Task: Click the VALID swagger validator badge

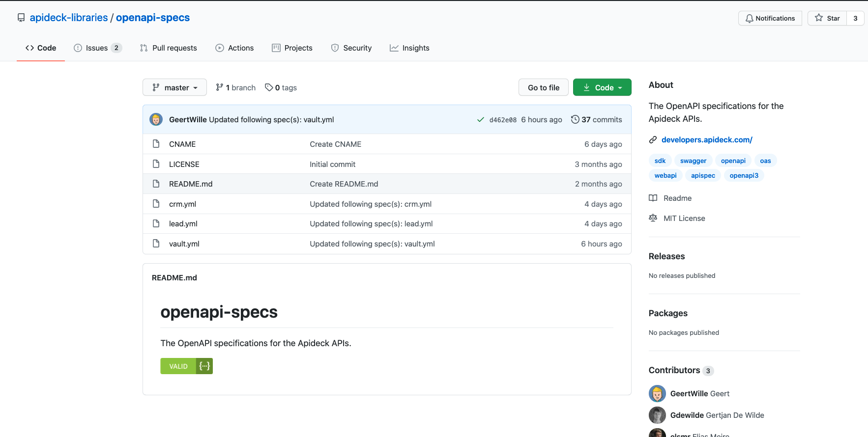Action: pyautogui.click(x=187, y=366)
